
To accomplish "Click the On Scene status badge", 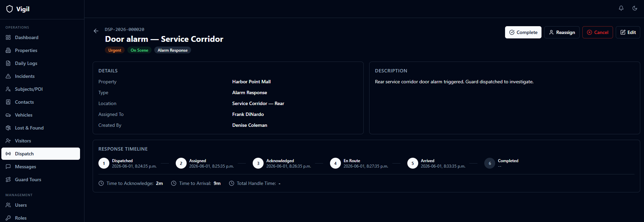I will tap(139, 50).
